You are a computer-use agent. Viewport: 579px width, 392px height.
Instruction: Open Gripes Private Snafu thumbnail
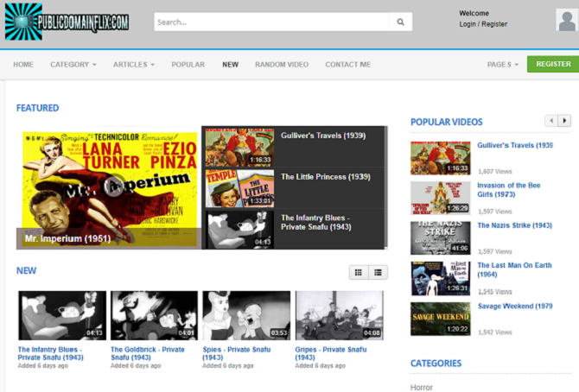pyautogui.click(x=340, y=315)
